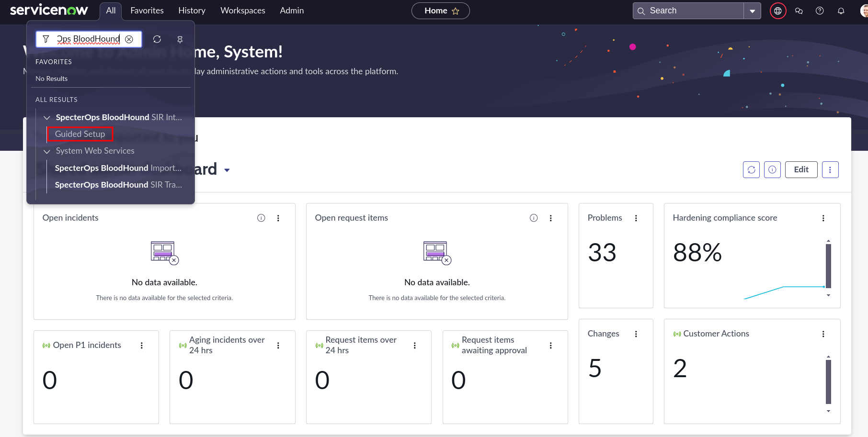Open the search scope dropdown arrow
This screenshot has width=868, height=437.
click(752, 11)
